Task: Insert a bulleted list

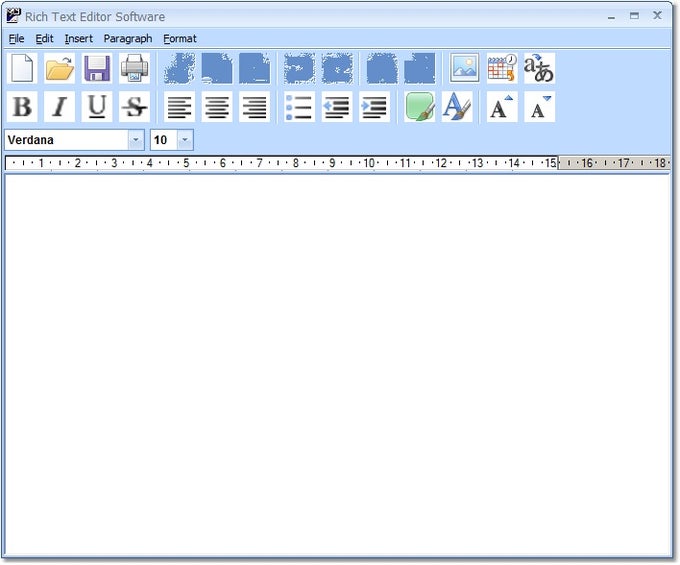Action: pos(299,107)
